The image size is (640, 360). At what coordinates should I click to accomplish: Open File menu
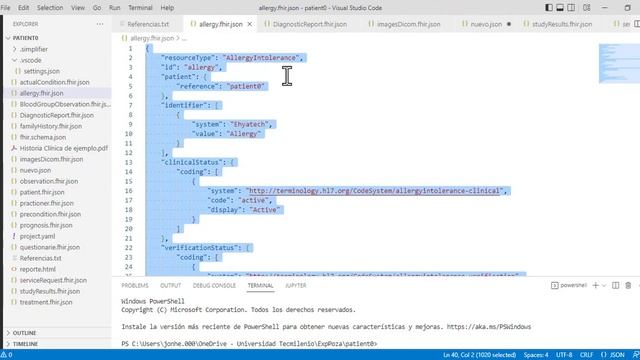pos(6,8)
